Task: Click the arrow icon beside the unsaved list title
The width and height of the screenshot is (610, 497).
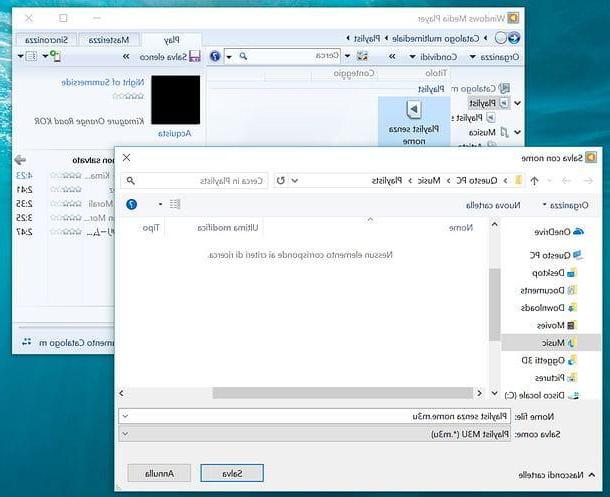Action: pyautogui.click(x=20, y=160)
